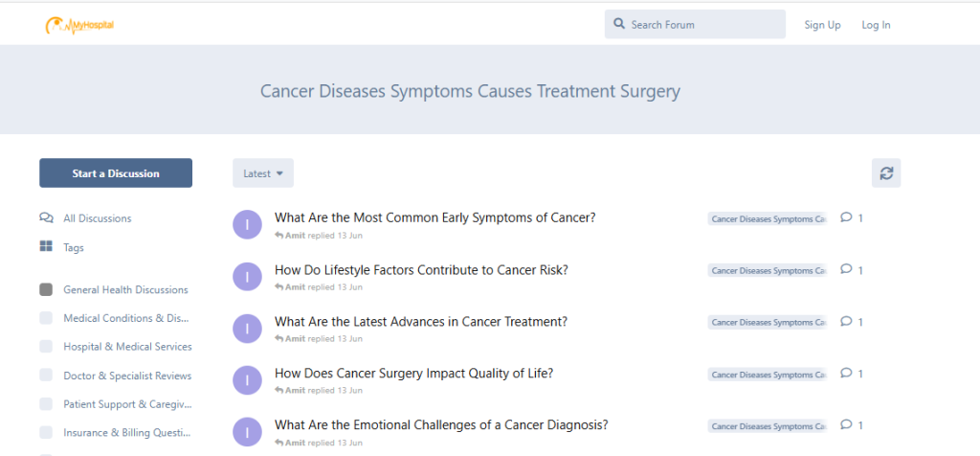The height and width of the screenshot is (456, 980).
Task: Click the search magnifier icon
Action: pyautogui.click(x=619, y=24)
